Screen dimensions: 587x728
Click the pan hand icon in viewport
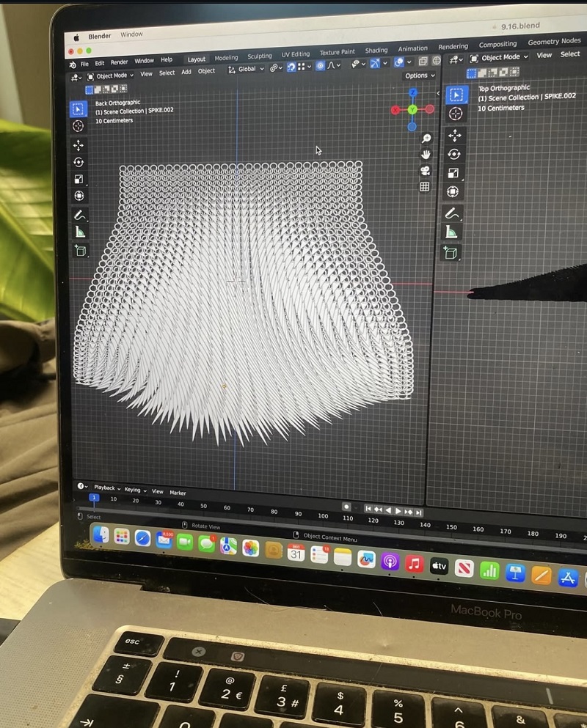tap(426, 154)
